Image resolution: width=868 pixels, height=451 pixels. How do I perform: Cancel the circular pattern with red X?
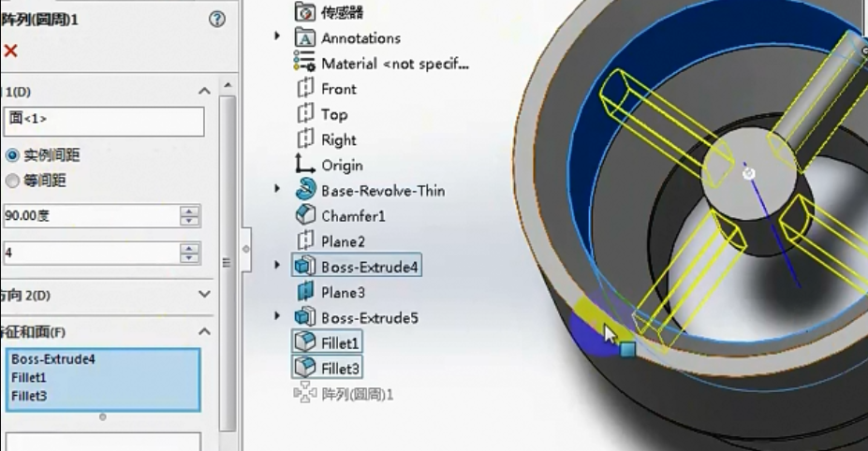click(x=10, y=51)
